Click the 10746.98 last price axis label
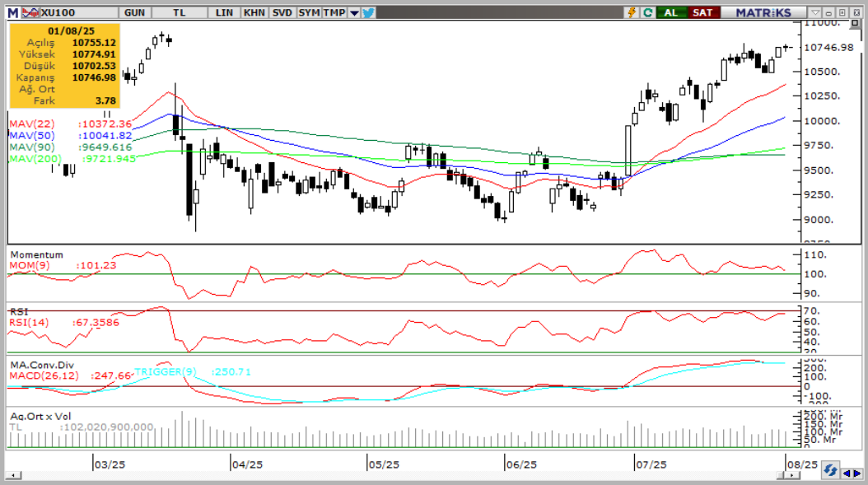Image resolution: width=868 pixels, height=485 pixels. 828,48
